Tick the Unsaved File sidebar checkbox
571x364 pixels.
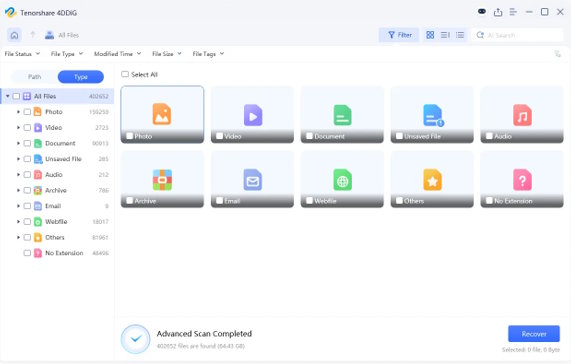pos(27,159)
